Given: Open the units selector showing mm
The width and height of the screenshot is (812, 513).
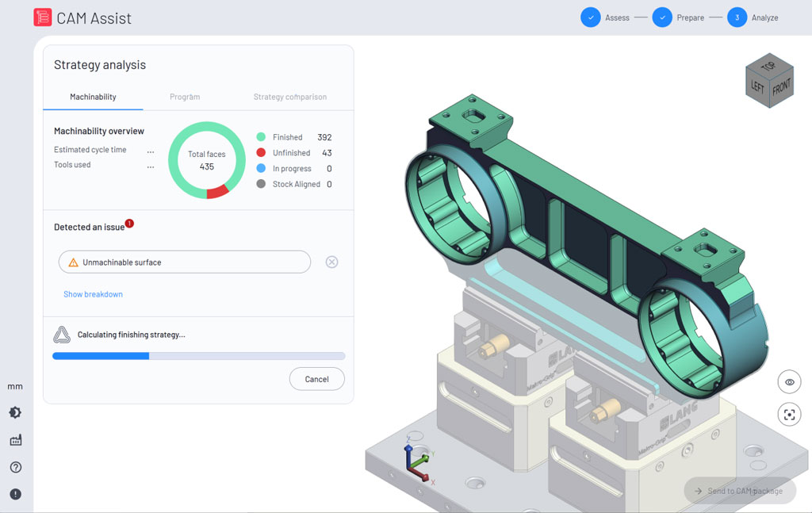Looking at the screenshot, I should click(x=15, y=386).
